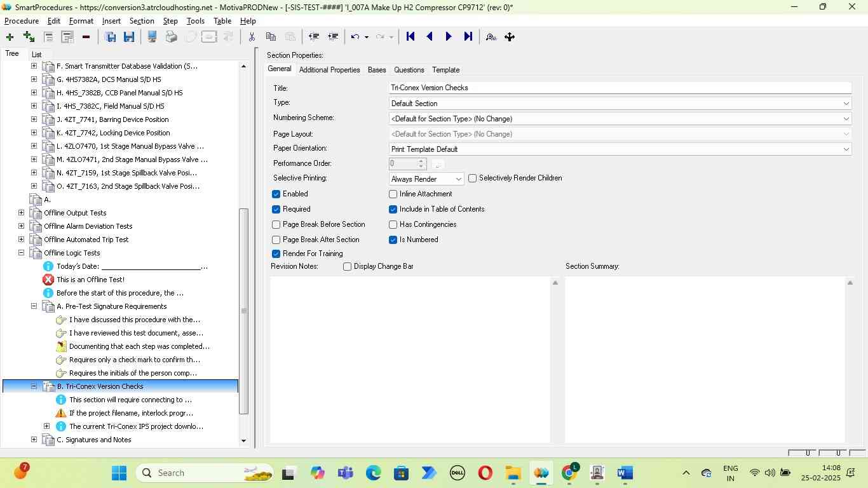Check Selectively Render Children checkbox
Viewport: 868px width, 488px height.
point(472,178)
